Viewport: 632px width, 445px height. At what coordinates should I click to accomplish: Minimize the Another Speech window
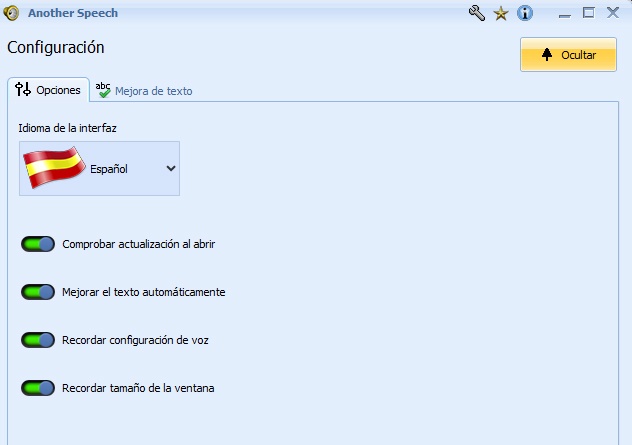click(565, 14)
